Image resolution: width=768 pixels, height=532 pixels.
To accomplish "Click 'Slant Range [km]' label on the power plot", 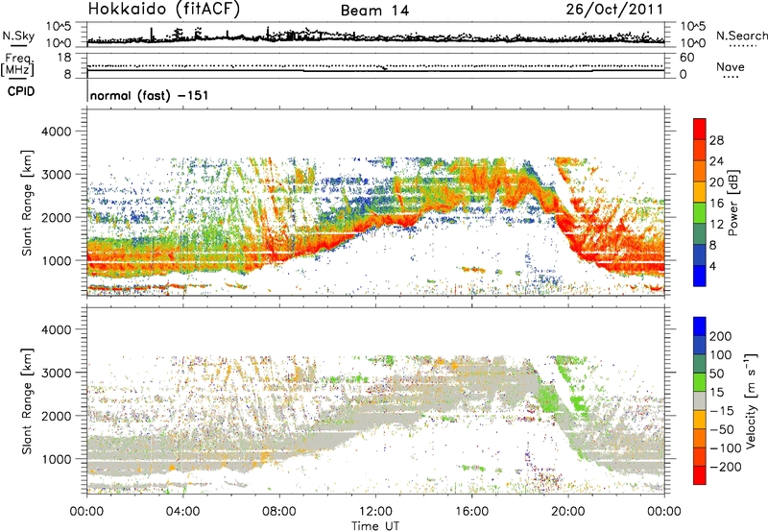I will 27,203.
